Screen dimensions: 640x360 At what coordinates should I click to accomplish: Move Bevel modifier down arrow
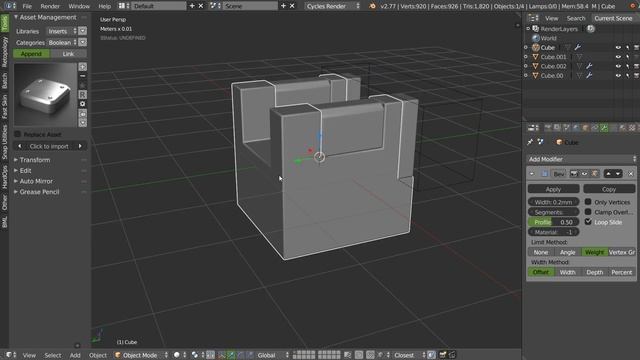618,174
